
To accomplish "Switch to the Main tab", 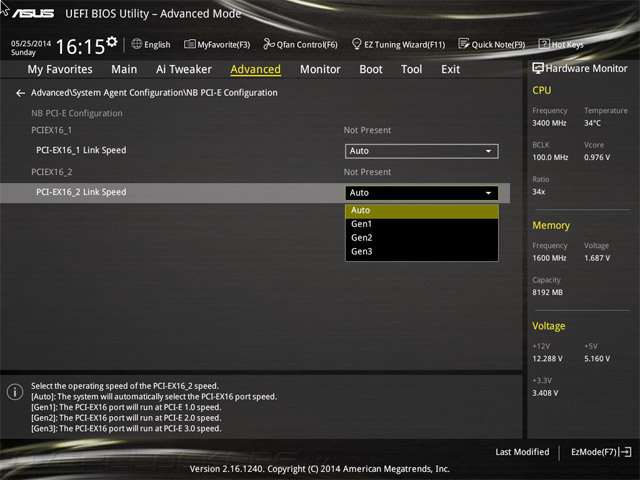I will [x=124, y=69].
